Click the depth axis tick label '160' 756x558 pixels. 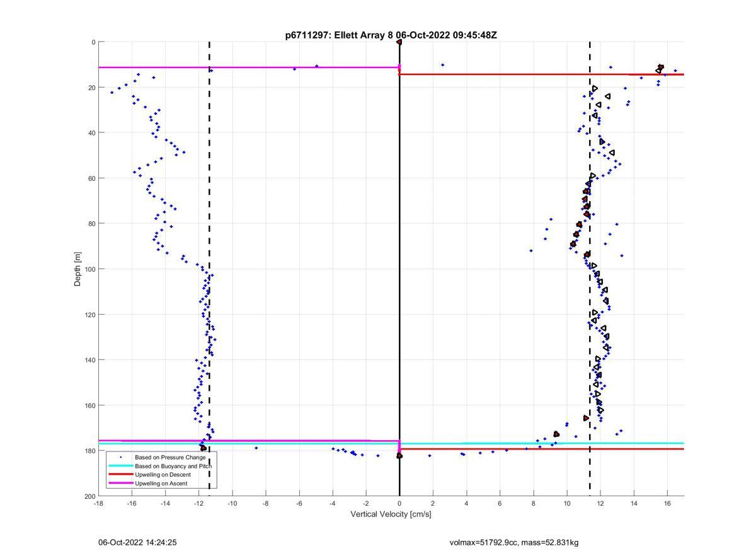[89, 405]
